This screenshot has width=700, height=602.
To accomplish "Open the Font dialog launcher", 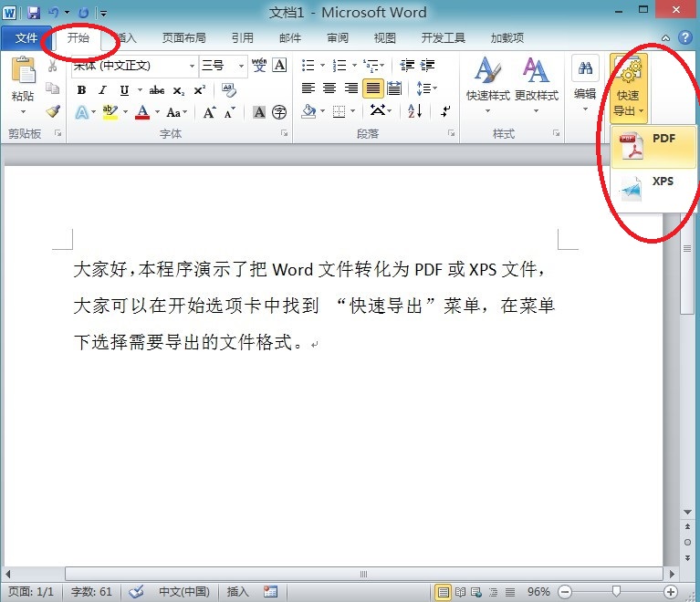I will (x=284, y=133).
